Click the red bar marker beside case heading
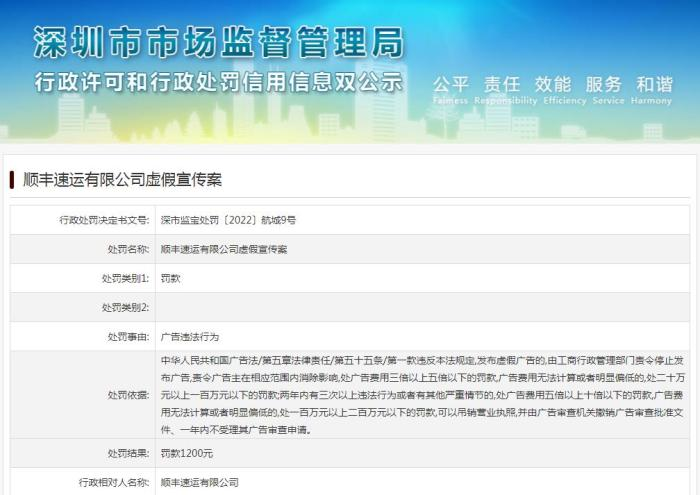This screenshot has width=700, height=495. tap(11, 180)
